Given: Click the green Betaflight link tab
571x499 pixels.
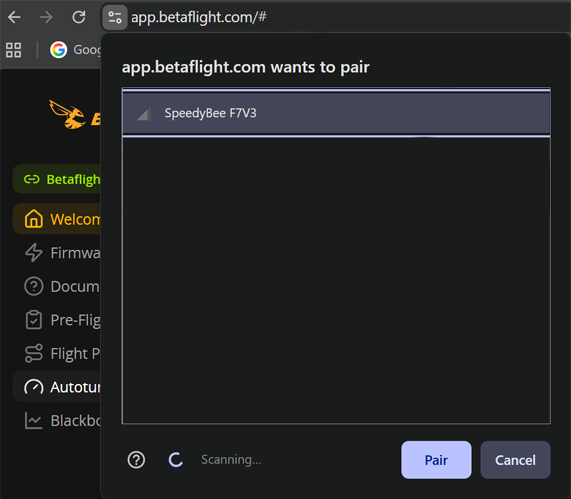Looking at the screenshot, I should click(57, 179).
